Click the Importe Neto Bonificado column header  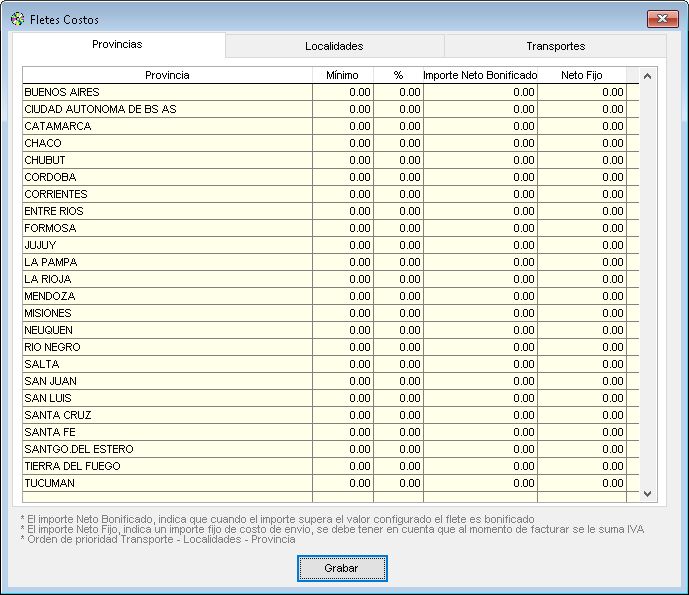480,75
